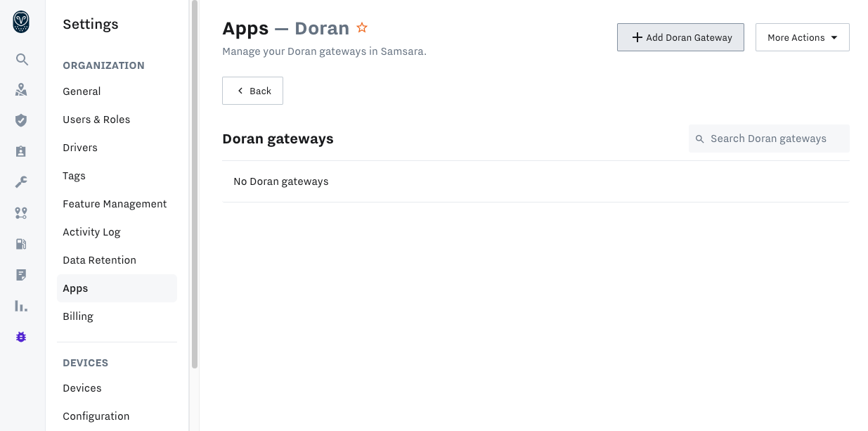Open the Documents note icon
This screenshot has width=868, height=431.
21,275
